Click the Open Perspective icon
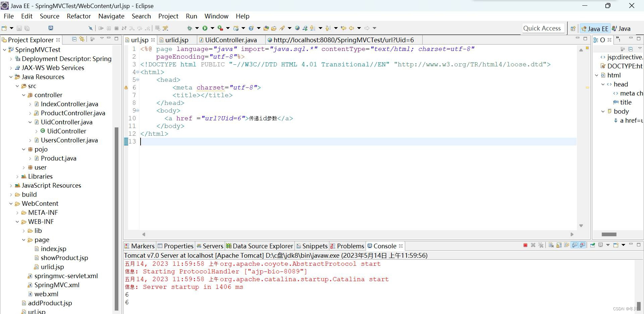Screen dimensions: 644x314 (573, 28)
